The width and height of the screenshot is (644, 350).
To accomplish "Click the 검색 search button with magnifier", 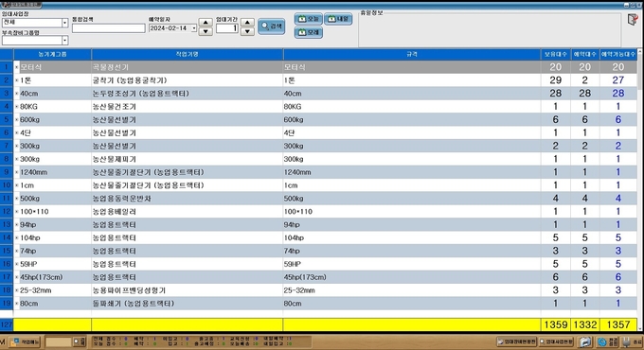I will pos(272,26).
